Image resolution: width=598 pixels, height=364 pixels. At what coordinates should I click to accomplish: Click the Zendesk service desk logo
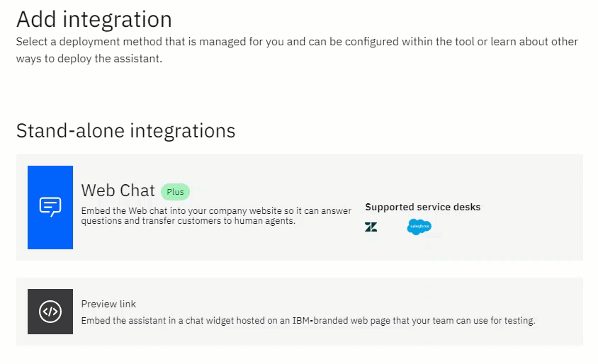tap(371, 227)
